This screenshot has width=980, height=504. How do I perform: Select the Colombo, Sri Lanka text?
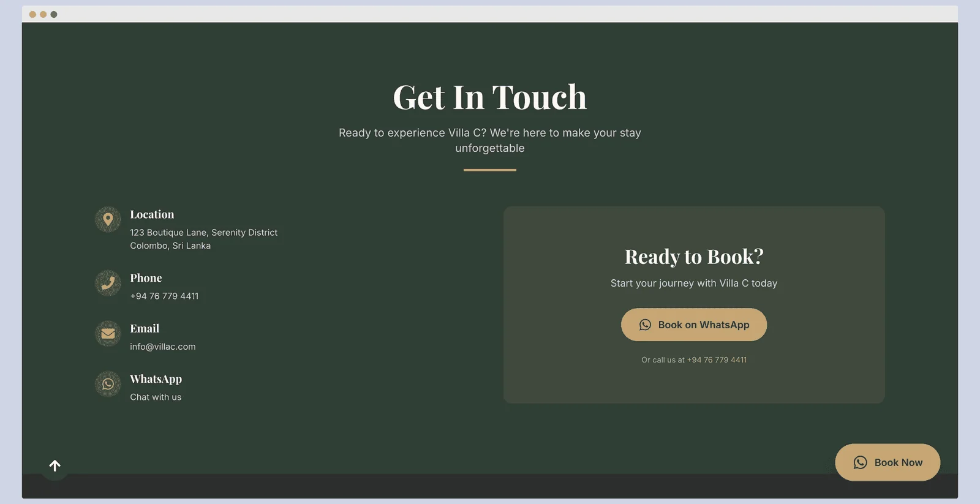coord(170,246)
